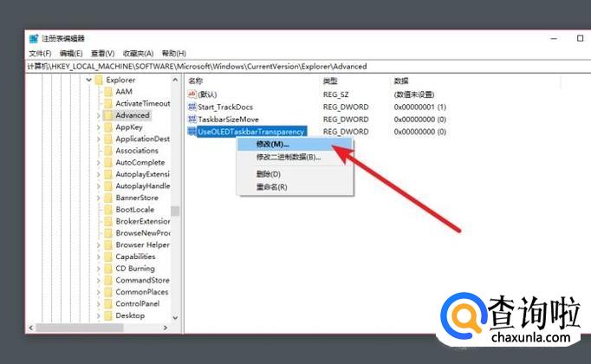The height and width of the screenshot is (364, 591).
Task: Click the Explorer folder icon in tree
Action: 99,80
